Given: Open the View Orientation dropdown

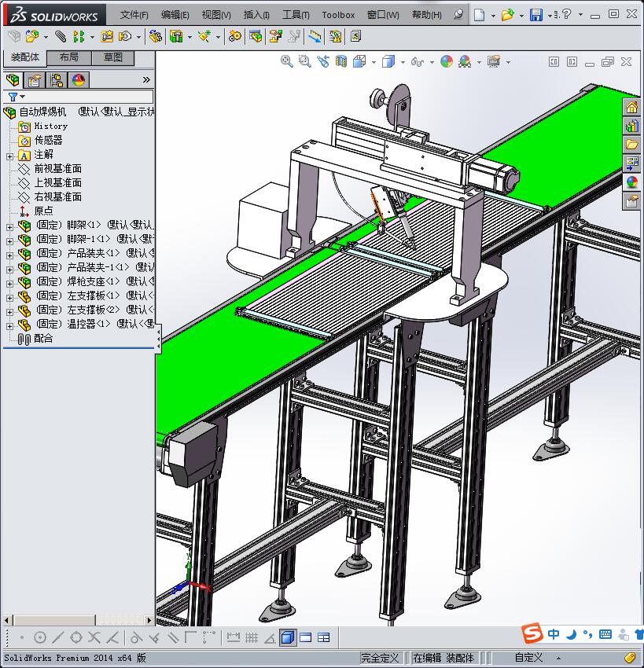Looking at the screenshot, I should tap(374, 62).
